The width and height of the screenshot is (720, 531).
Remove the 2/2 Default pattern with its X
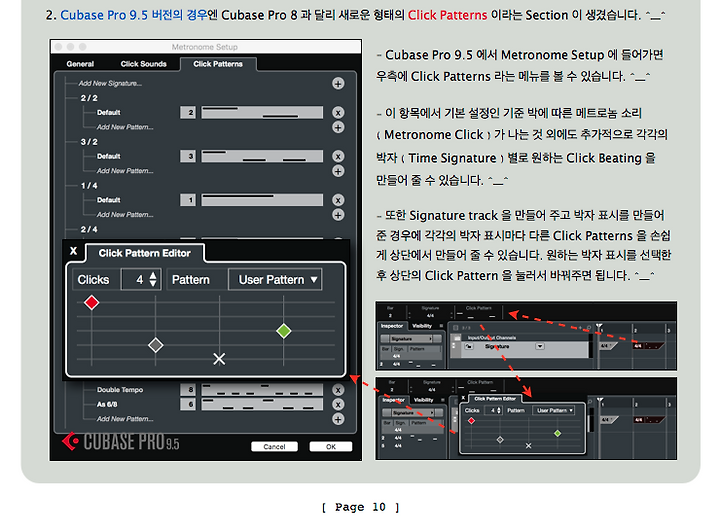click(x=338, y=113)
